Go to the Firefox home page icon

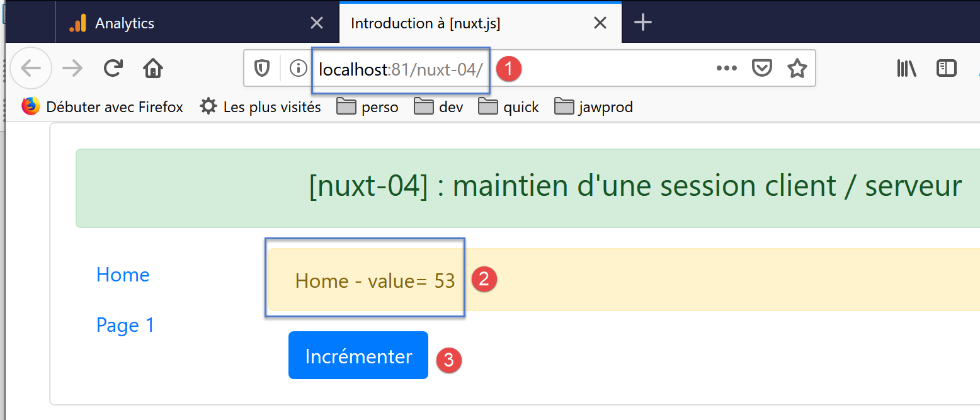153,68
